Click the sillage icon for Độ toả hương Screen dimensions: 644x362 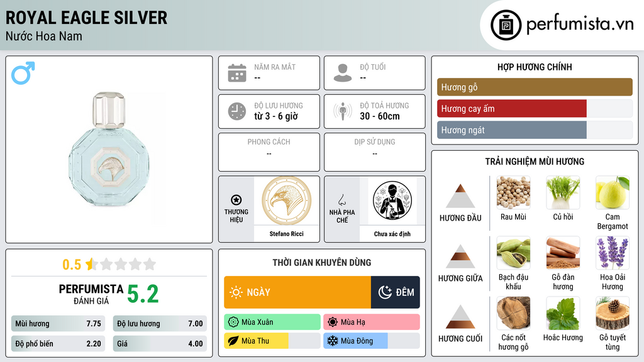tap(343, 111)
